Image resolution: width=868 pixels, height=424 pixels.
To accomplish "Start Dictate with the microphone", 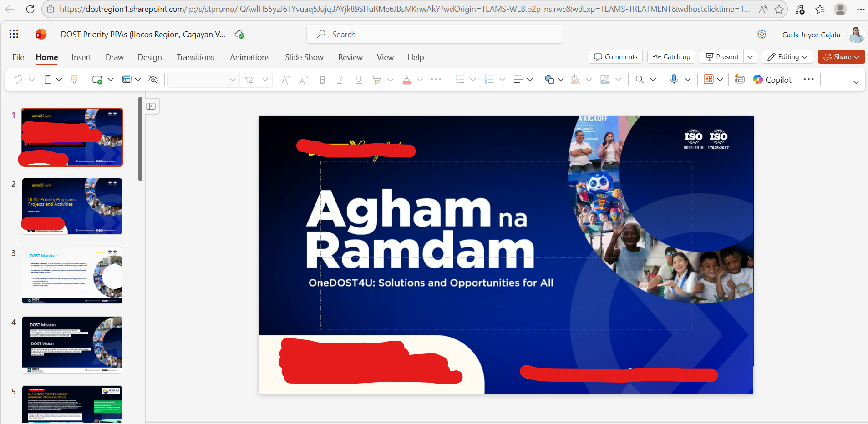I will coord(674,80).
